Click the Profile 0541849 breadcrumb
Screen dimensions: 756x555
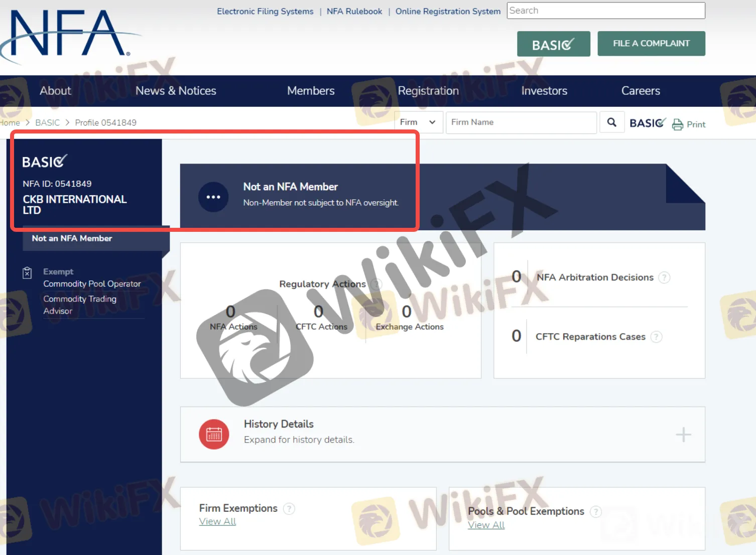[106, 123]
